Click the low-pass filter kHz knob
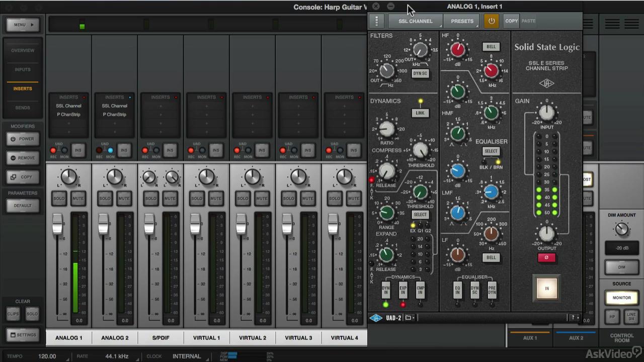 (420, 49)
